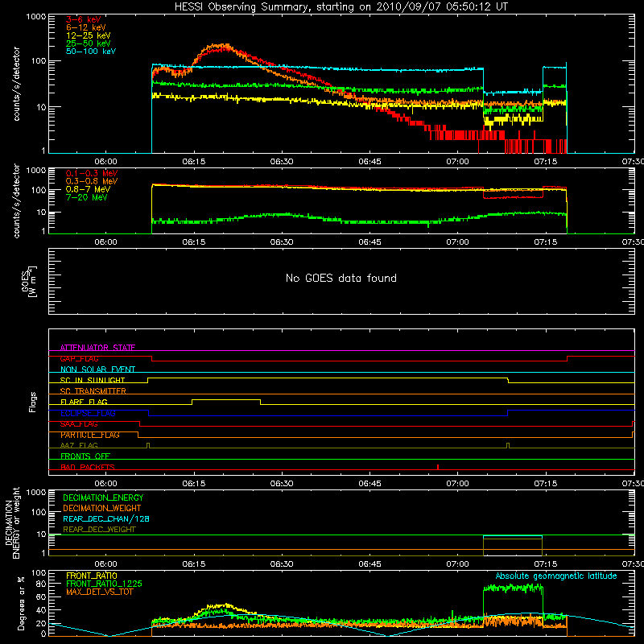The image size is (644, 644).
Task: Click the 07:15 tick label under the decimation plot
Action: [546, 564]
